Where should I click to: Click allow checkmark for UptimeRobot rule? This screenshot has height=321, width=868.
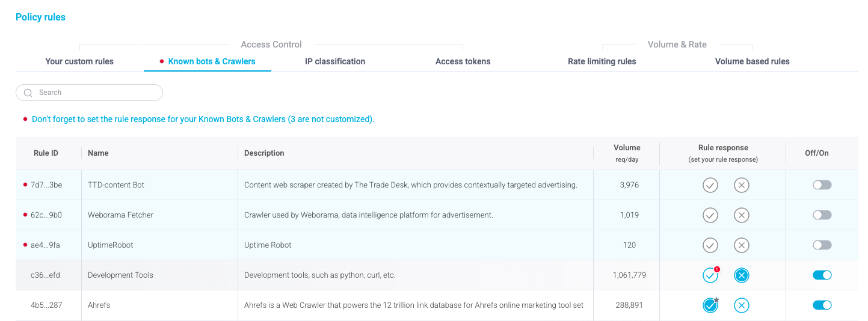[710, 245]
